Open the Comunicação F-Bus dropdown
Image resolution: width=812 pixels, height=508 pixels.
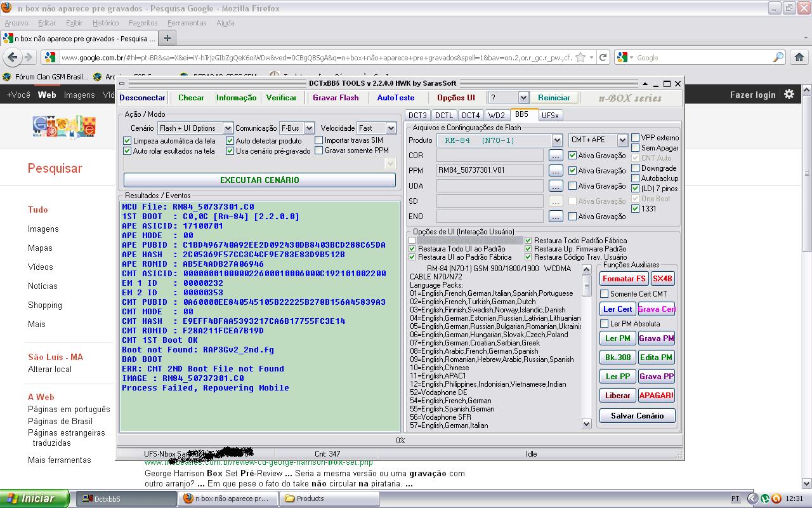point(309,128)
